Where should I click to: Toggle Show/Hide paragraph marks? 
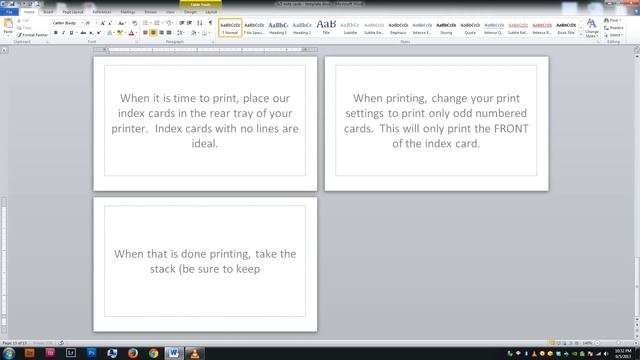tap(211, 23)
